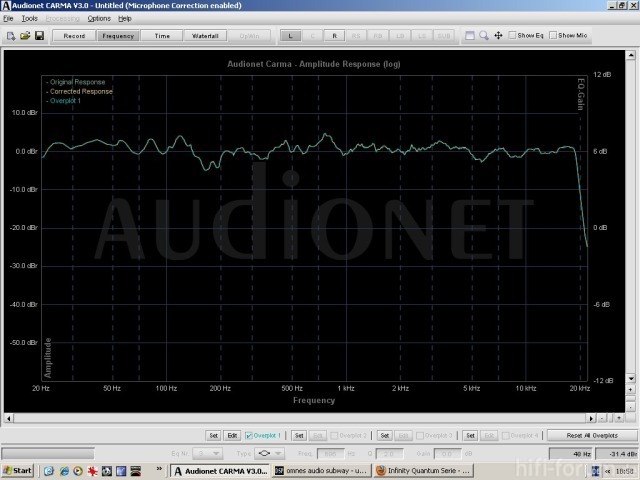Open the Tools menu
This screenshot has height=480, width=640.
click(30, 18)
